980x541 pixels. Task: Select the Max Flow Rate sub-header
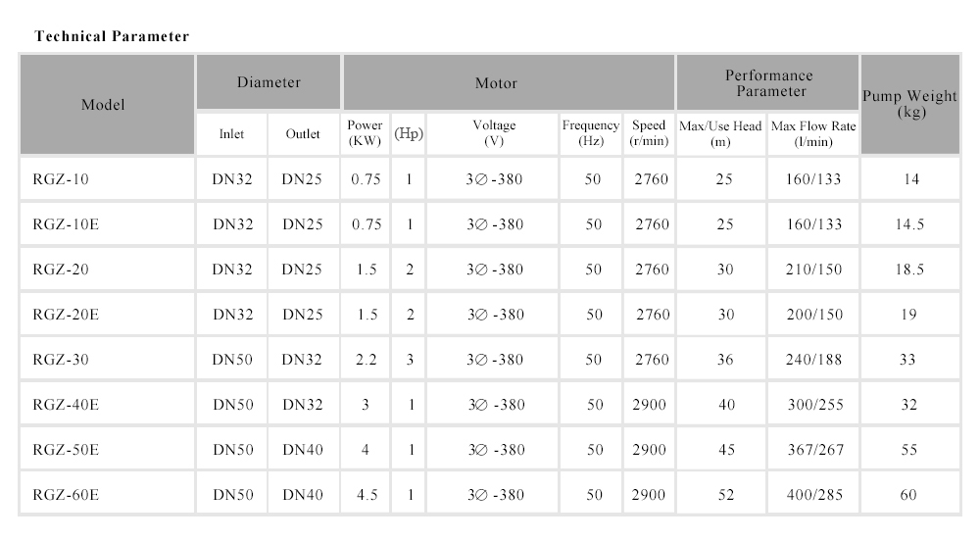click(x=813, y=134)
